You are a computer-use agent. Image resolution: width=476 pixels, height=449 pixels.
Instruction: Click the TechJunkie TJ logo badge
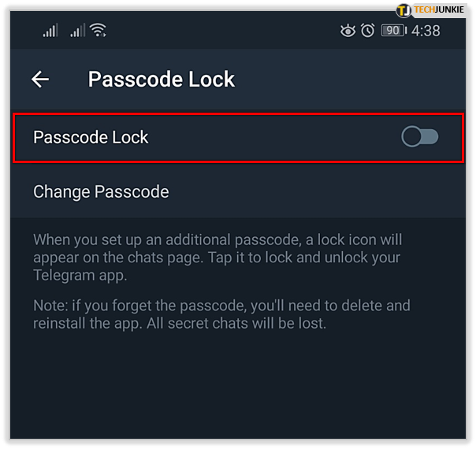point(404,10)
